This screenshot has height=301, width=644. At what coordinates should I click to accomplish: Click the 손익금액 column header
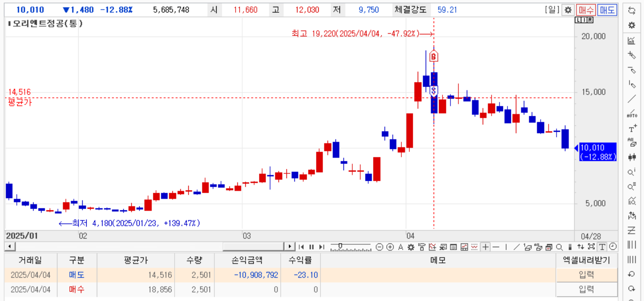247,260
